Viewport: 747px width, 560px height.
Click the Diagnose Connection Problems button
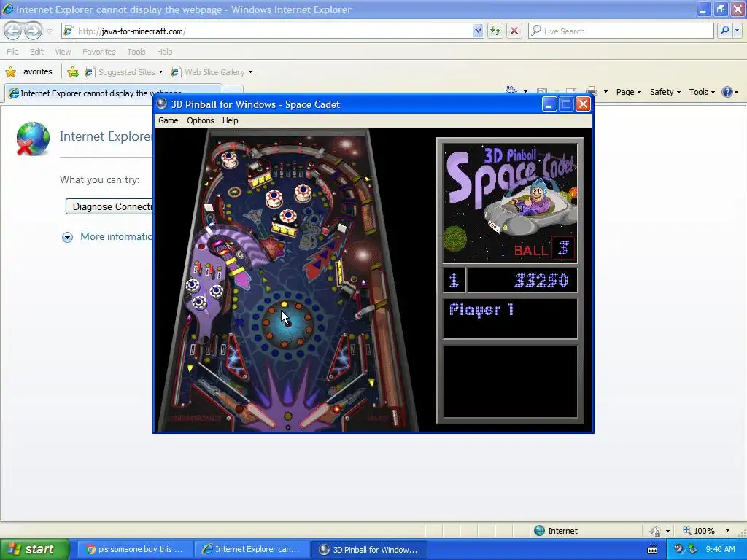(x=109, y=206)
